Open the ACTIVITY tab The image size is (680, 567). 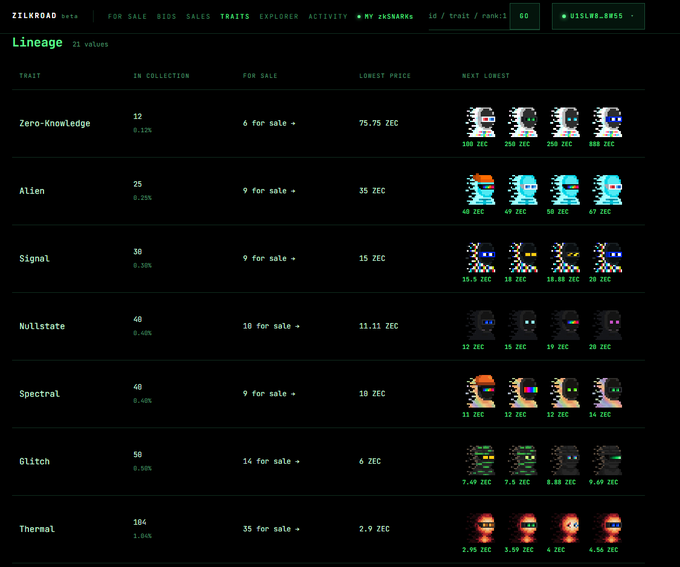(x=328, y=16)
